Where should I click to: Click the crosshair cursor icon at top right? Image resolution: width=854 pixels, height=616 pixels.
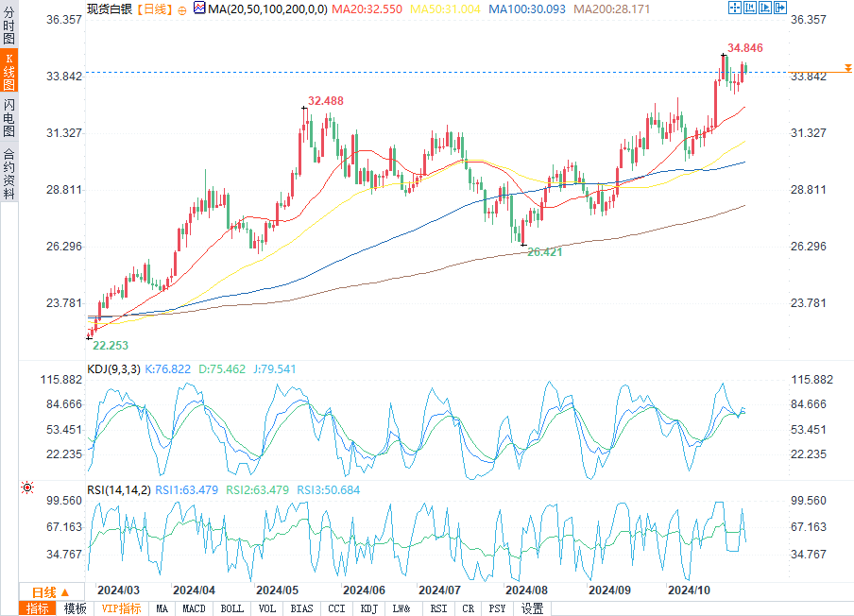735,8
